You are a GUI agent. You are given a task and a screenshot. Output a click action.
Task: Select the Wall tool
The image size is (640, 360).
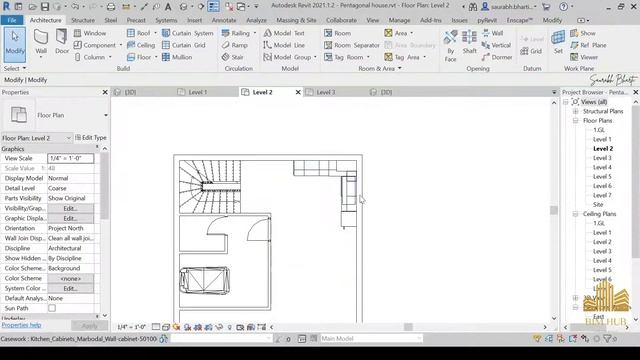pos(41,43)
